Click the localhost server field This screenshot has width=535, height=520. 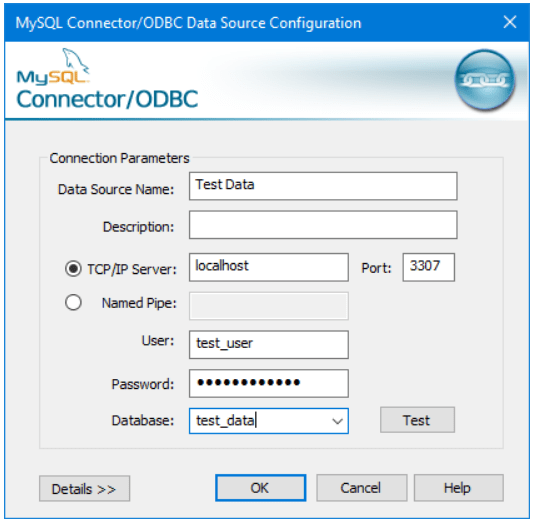(x=269, y=267)
